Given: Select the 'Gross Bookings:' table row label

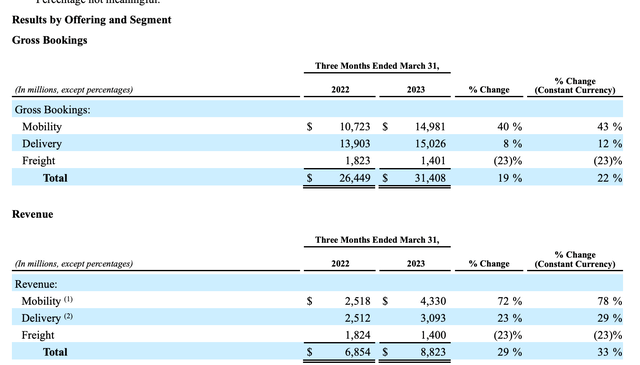Looking at the screenshot, I should point(53,110).
